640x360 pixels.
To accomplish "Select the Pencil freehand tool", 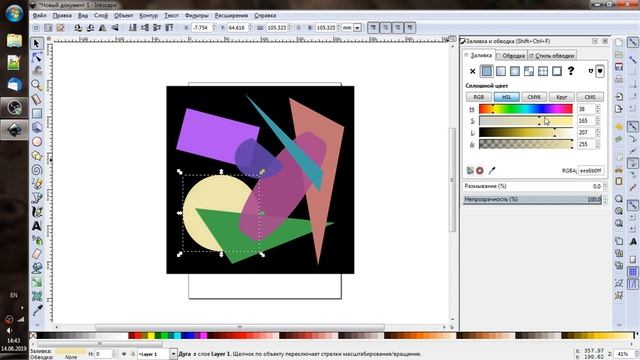I will (37, 184).
